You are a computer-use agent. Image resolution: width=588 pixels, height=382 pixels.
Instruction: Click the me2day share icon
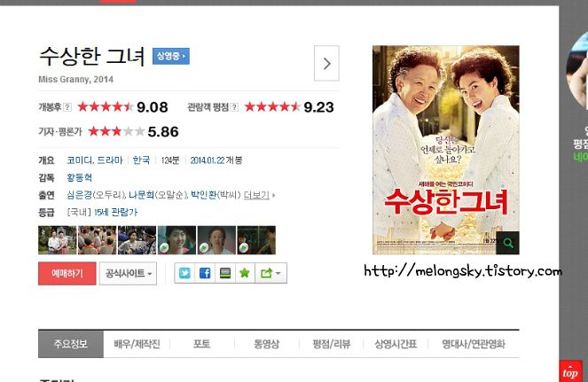[225, 273]
